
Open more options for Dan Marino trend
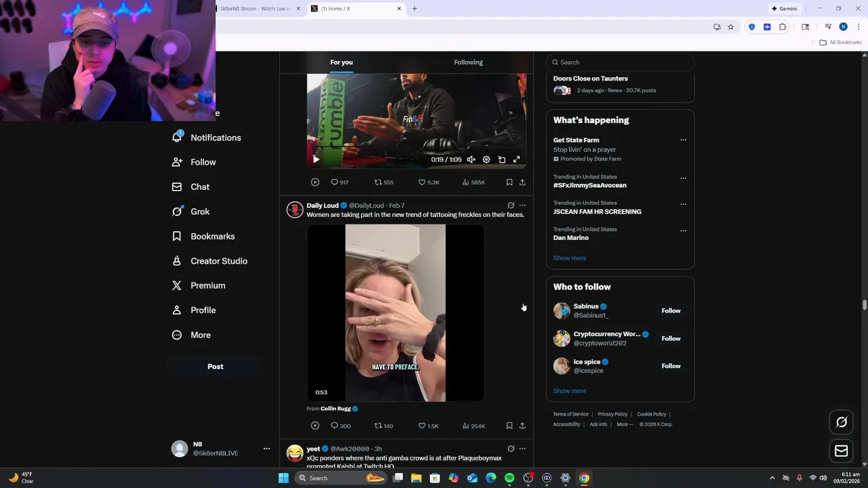point(684,230)
